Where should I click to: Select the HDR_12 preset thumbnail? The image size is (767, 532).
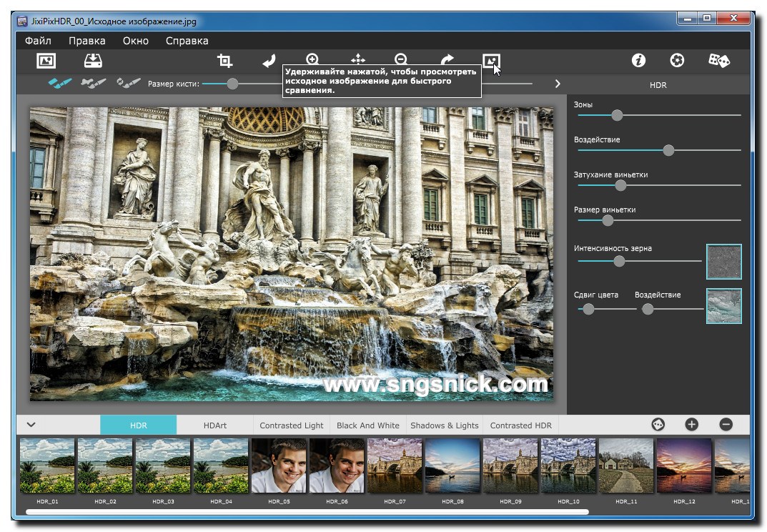(684, 465)
